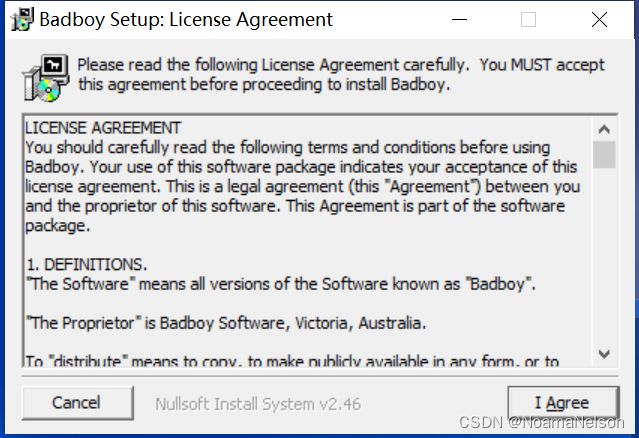Click the partially visible "To distribute" line
Image resolution: width=639 pixels, height=438 pixels.
[292, 361]
